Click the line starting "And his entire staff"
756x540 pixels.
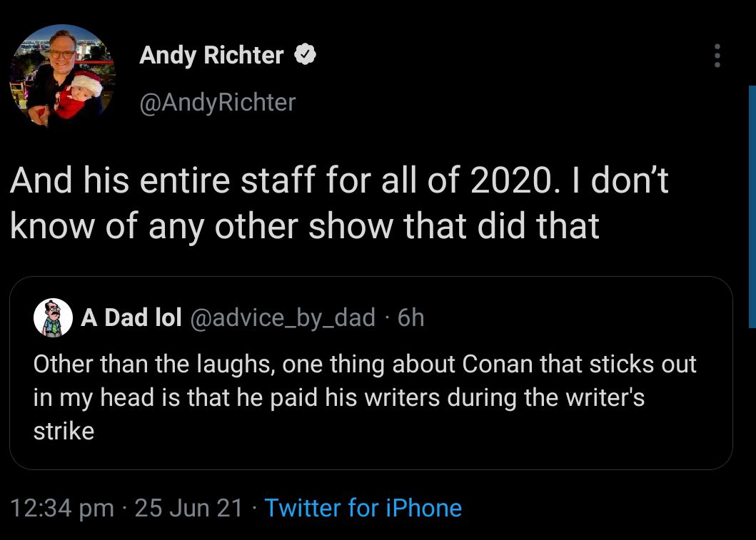pyautogui.click(x=339, y=181)
